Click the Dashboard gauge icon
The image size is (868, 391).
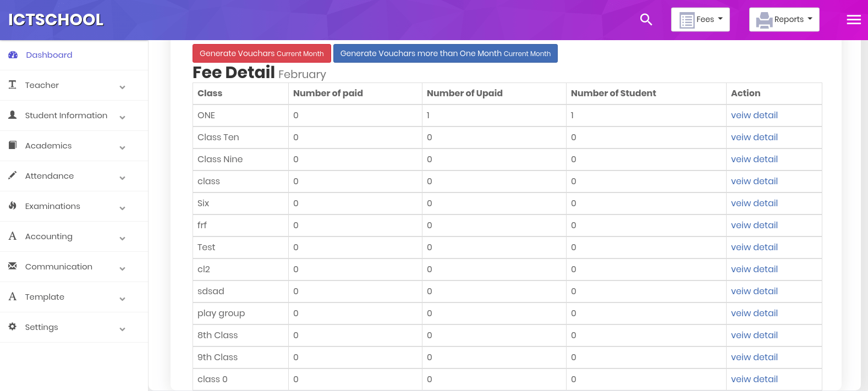click(13, 55)
